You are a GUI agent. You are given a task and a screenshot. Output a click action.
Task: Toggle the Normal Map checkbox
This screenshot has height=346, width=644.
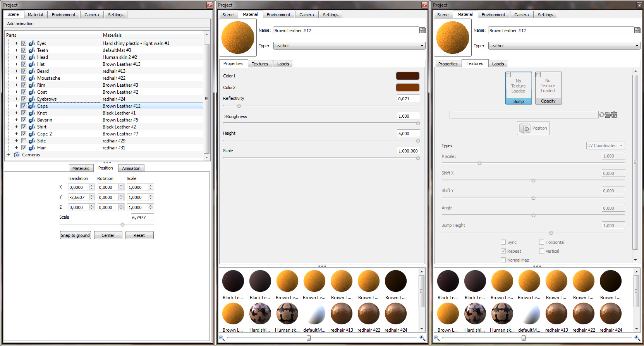pyautogui.click(x=503, y=260)
